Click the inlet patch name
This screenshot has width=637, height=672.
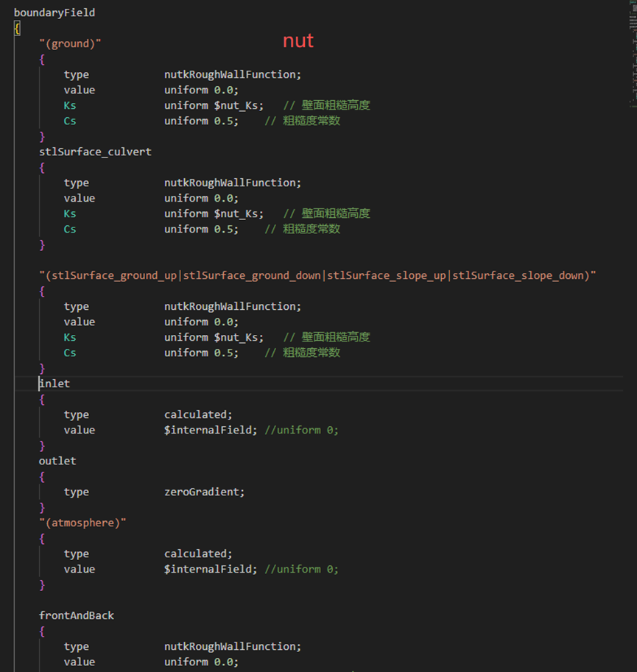(54, 383)
